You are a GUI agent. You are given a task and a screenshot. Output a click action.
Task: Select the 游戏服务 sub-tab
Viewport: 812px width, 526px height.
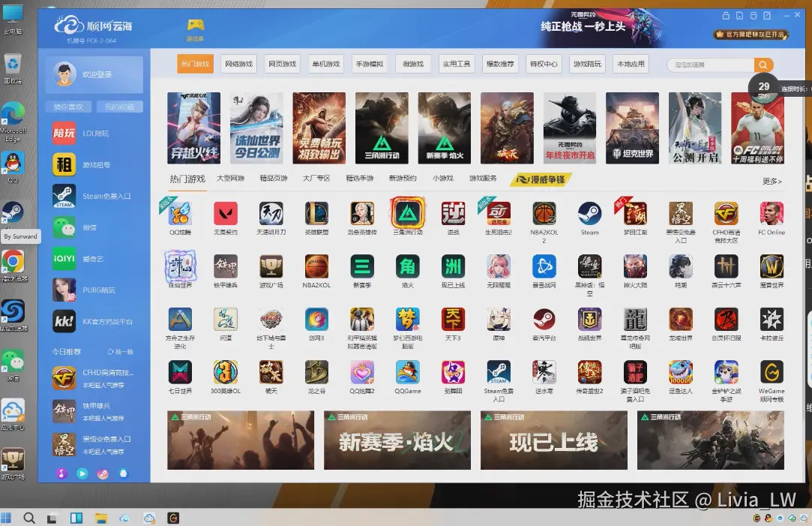click(483, 179)
